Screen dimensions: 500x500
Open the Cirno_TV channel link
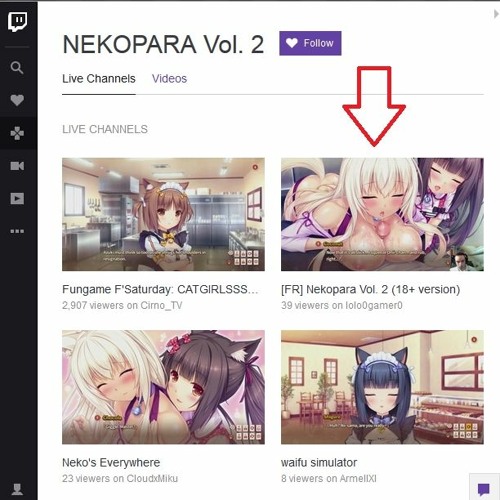161,306
